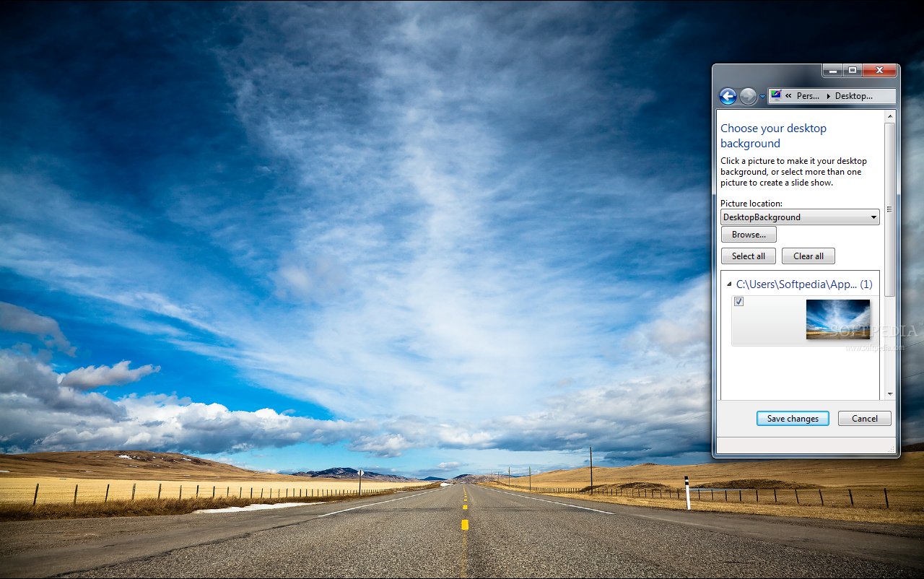Select the Desktop... breadcrumb segment
Screen dimensions: 924x579
(x=853, y=96)
